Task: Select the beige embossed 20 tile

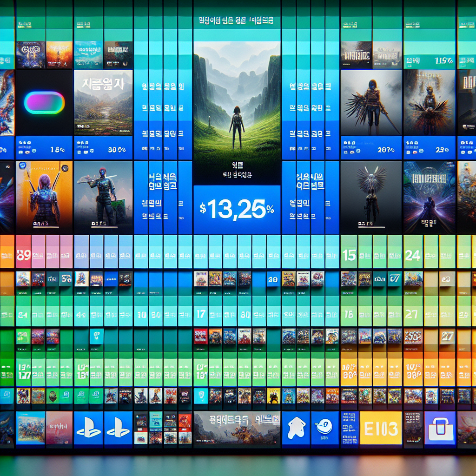Action: (447, 279)
